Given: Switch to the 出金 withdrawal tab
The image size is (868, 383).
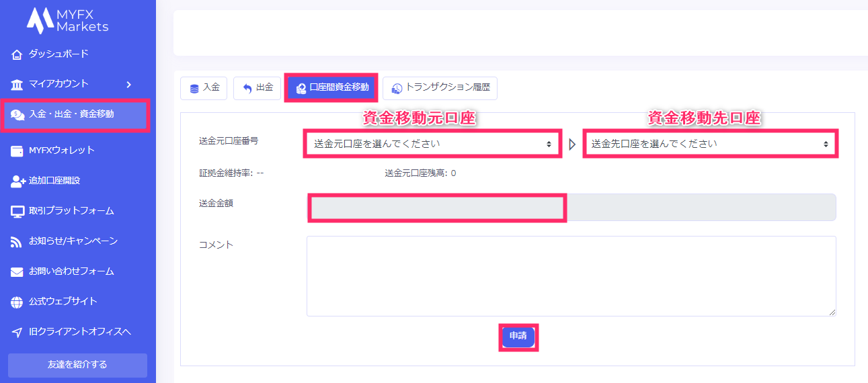Looking at the screenshot, I should 258,88.
